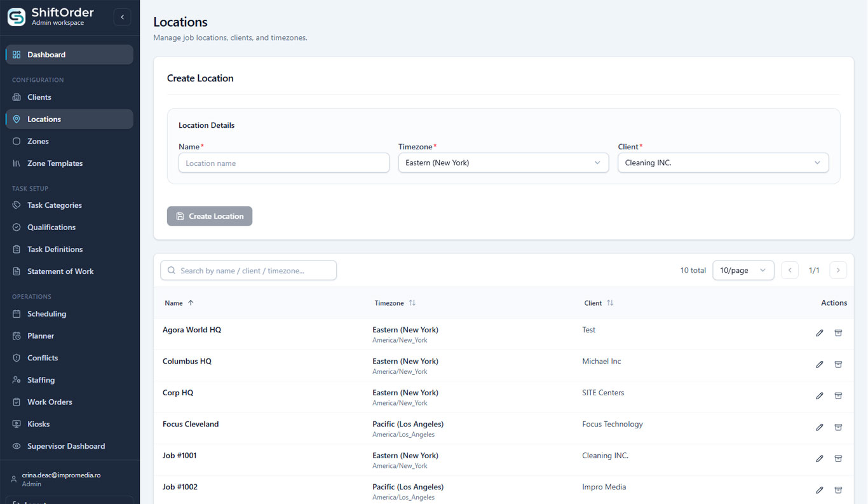Focus the Location name input field

pyautogui.click(x=284, y=163)
